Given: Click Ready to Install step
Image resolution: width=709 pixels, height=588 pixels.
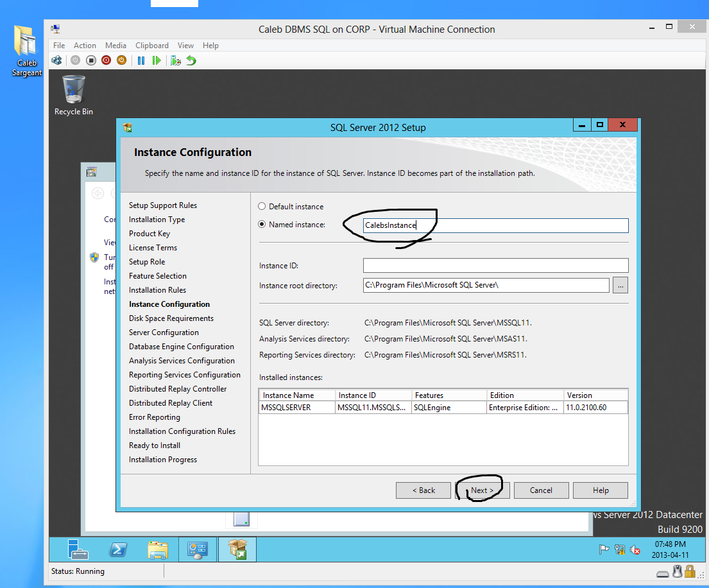Looking at the screenshot, I should (154, 445).
